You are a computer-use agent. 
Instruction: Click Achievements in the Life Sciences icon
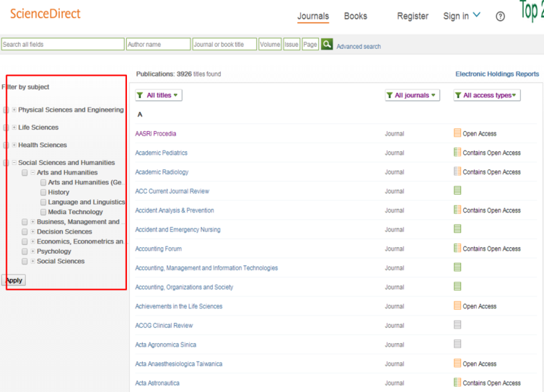pos(457,306)
